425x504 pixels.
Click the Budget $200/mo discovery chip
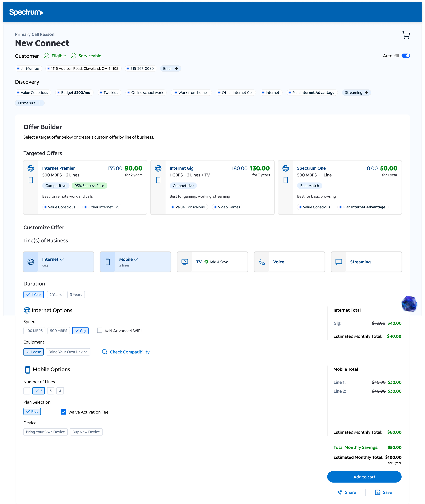pyautogui.click(x=74, y=93)
